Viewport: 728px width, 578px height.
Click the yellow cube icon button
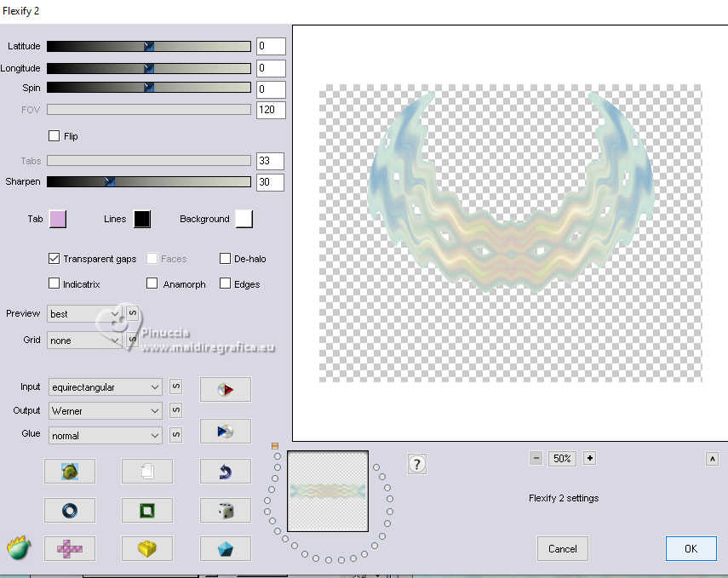click(147, 549)
